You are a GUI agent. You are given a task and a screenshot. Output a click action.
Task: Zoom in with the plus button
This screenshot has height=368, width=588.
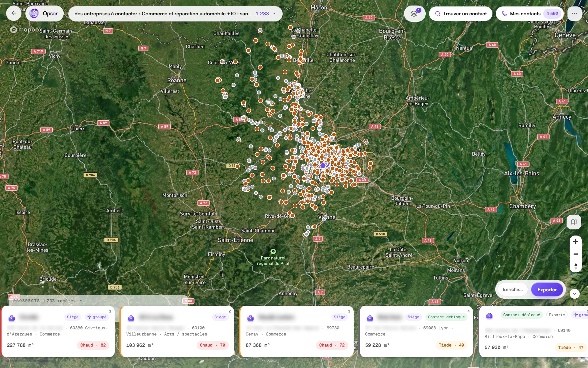tap(575, 242)
